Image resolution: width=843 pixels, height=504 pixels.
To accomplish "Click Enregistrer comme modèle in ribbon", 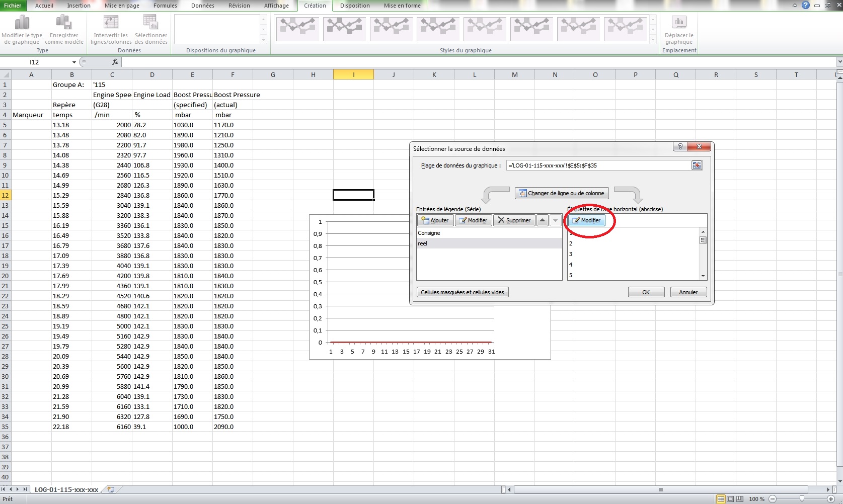I will 64,23.
